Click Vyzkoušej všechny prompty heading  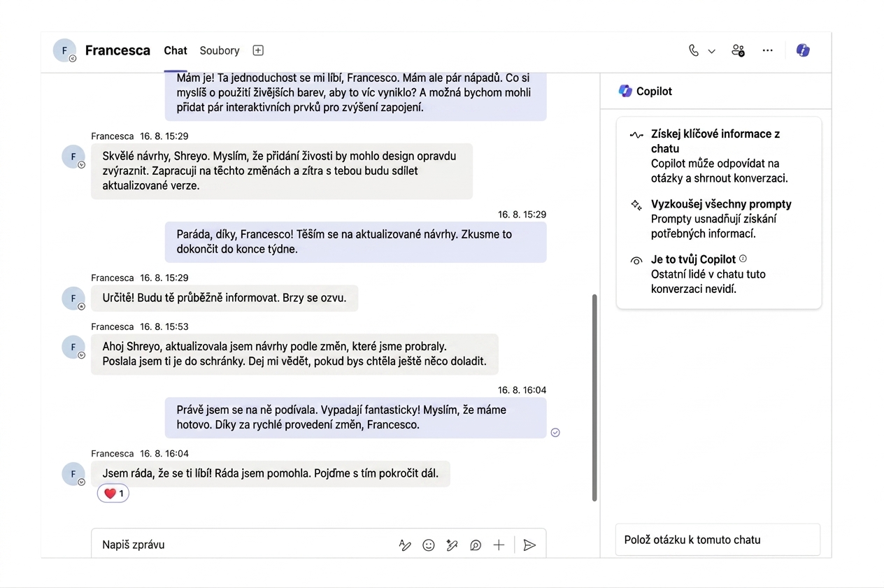pyautogui.click(x=721, y=204)
